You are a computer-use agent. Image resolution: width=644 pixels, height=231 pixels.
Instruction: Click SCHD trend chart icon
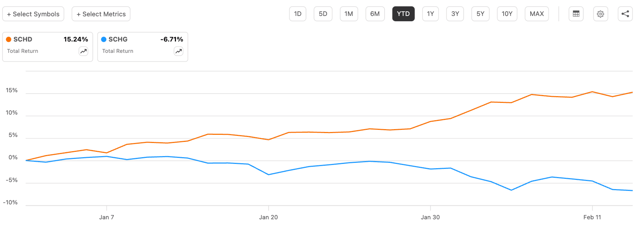click(x=84, y=51)
